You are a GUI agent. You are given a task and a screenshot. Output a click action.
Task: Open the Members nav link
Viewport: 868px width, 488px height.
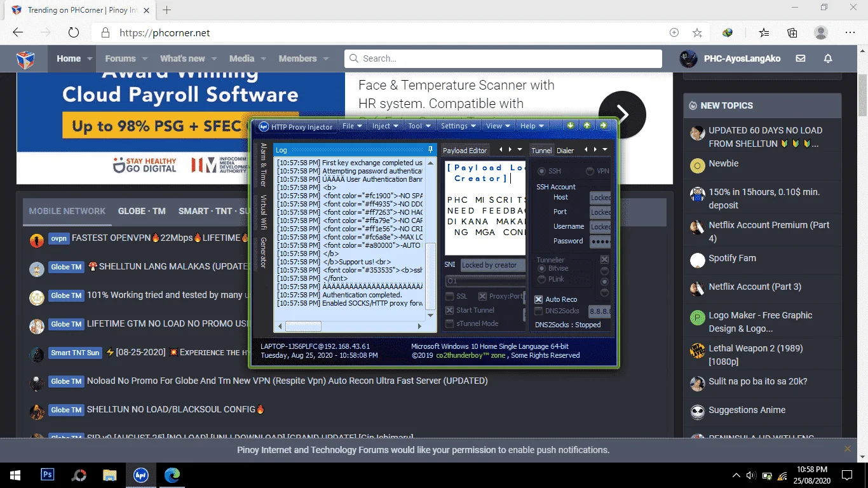pos(297,58)
